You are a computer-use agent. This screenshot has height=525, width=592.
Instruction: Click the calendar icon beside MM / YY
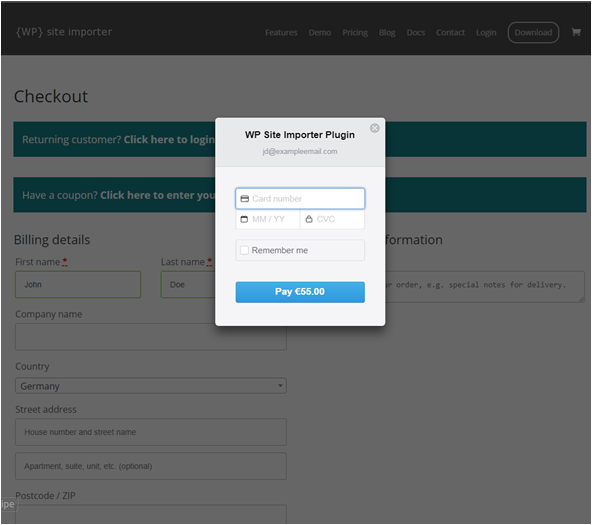click(244, 219)
